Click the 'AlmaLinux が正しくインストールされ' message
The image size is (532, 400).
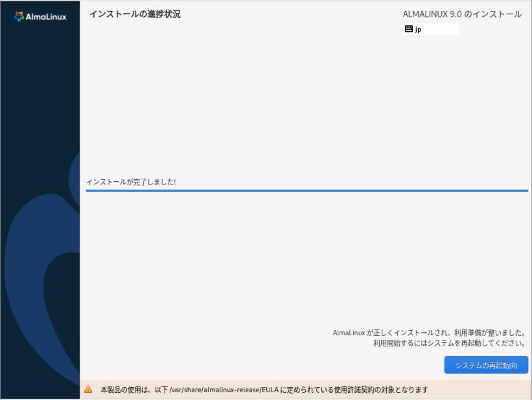coord(429,333)
